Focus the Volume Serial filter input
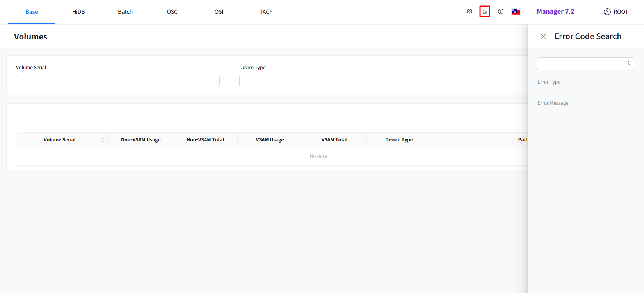Viewport: 644px width, 293px height. point(117,81)
